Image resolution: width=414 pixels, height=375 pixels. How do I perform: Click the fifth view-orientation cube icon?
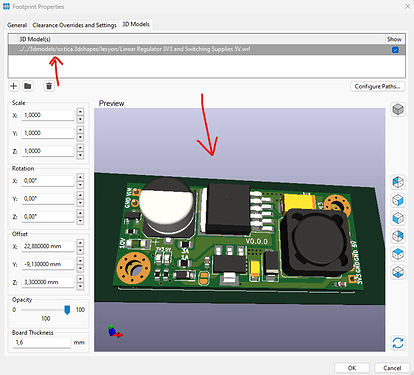coord(398,254)
